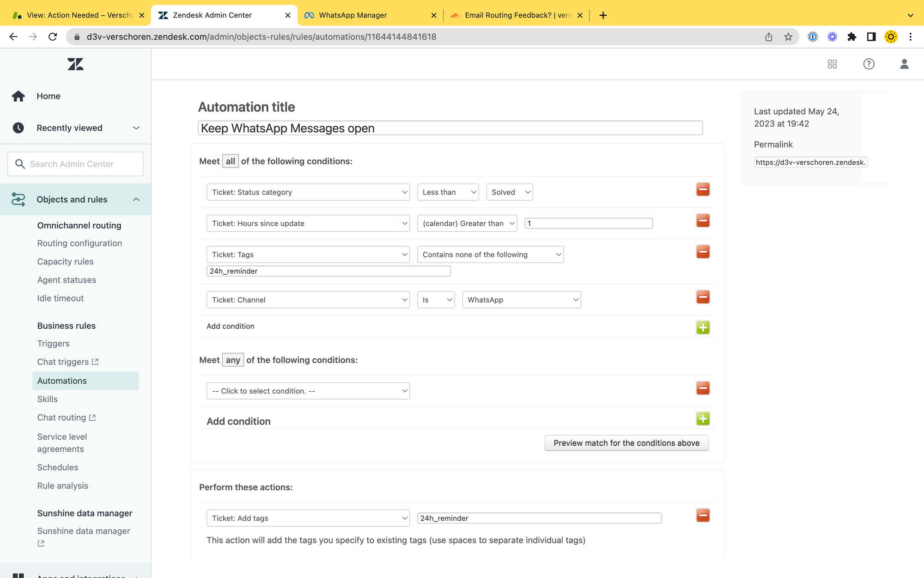Open the help question mark icon
The width and height of the screenshot is (924, 578).
click(x=869, y=64)
